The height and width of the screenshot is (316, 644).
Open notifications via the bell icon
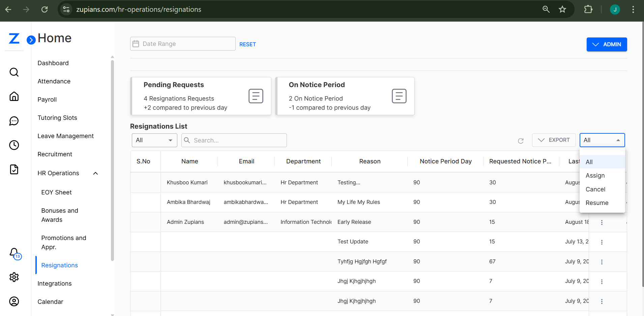pyautogui.click(x=14, y=253)
